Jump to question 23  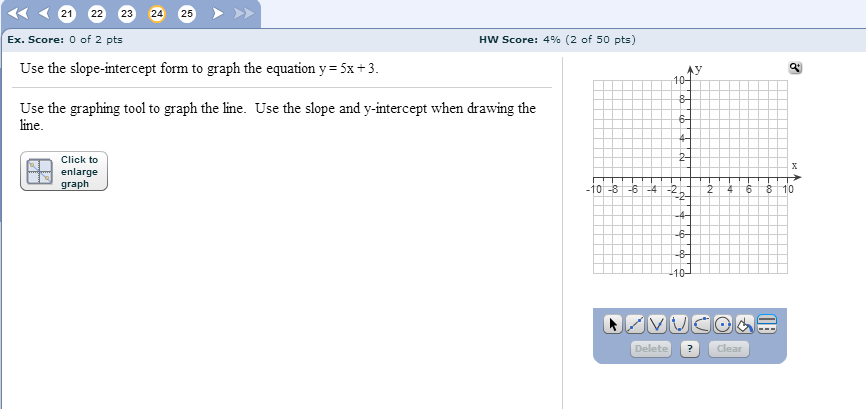[x=126, y=14]
